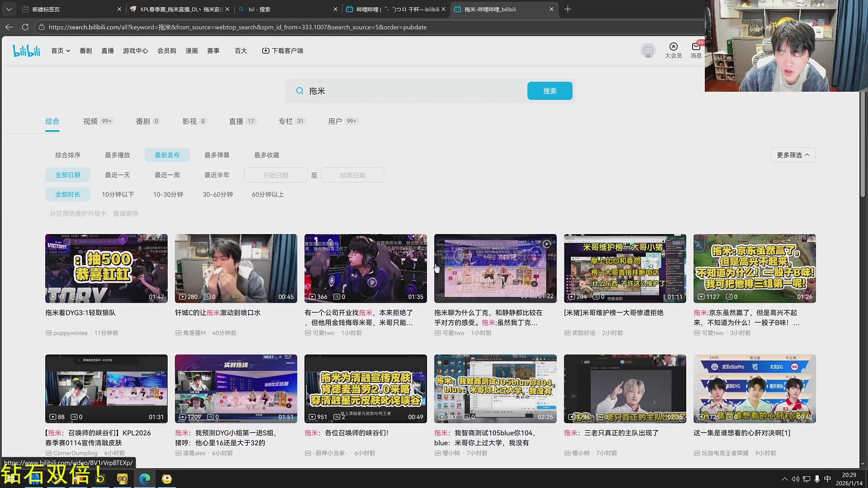Open the 大会员 membership icon
868x488 pixels.
pyautogui.click(x=673, y=47)
